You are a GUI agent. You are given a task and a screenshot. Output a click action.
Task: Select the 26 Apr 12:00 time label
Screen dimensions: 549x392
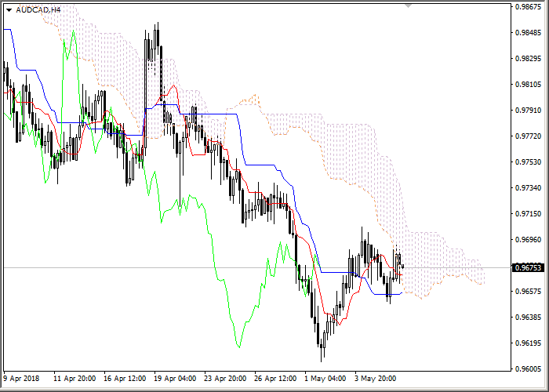274,378
